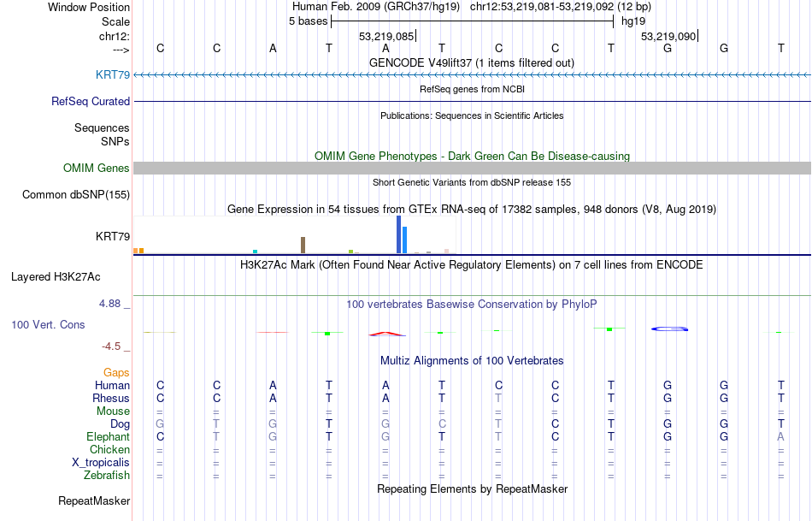Viewport: 812px width, 521px height.
Task: Click the 53,219,090 position marker
Action: tap(669, 36)
